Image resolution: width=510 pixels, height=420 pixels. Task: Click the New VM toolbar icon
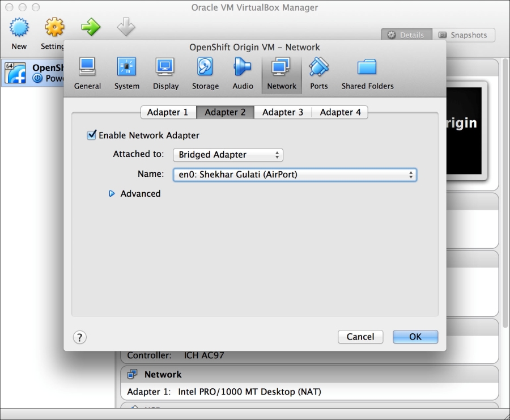coord(19,33)
